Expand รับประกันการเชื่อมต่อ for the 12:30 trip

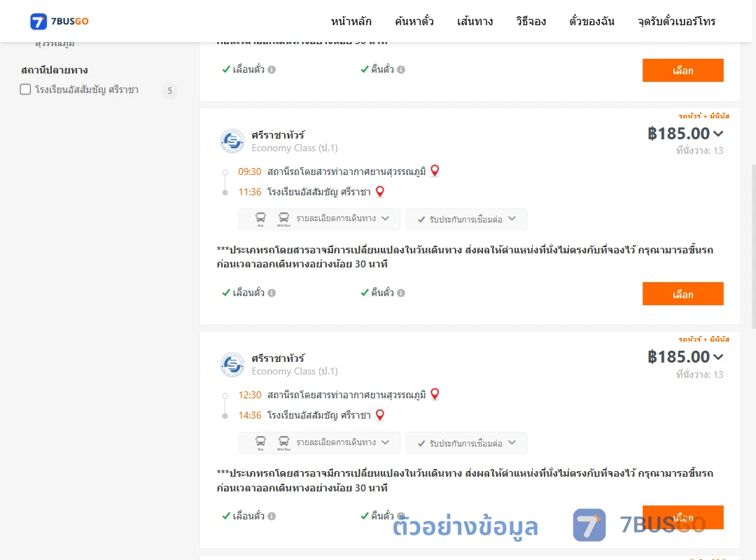tap(466, 443)
